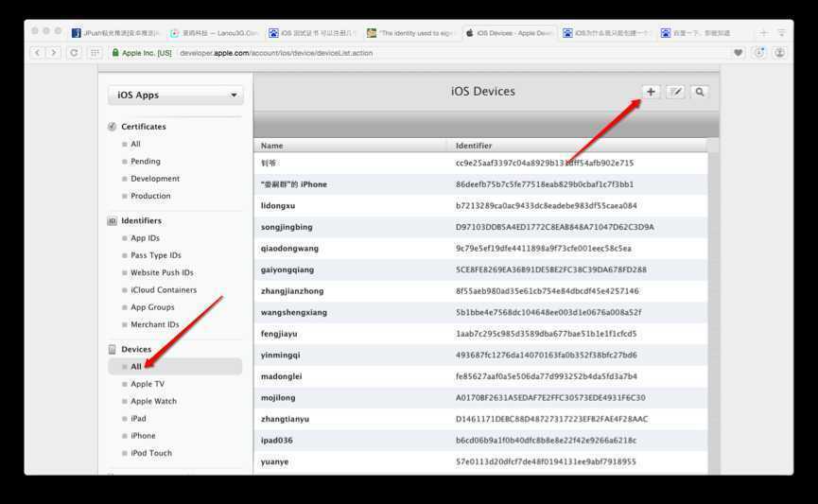The image size is (818, 504).
Task: Open Pass Type IDs
Action: [x=155, y=255]
